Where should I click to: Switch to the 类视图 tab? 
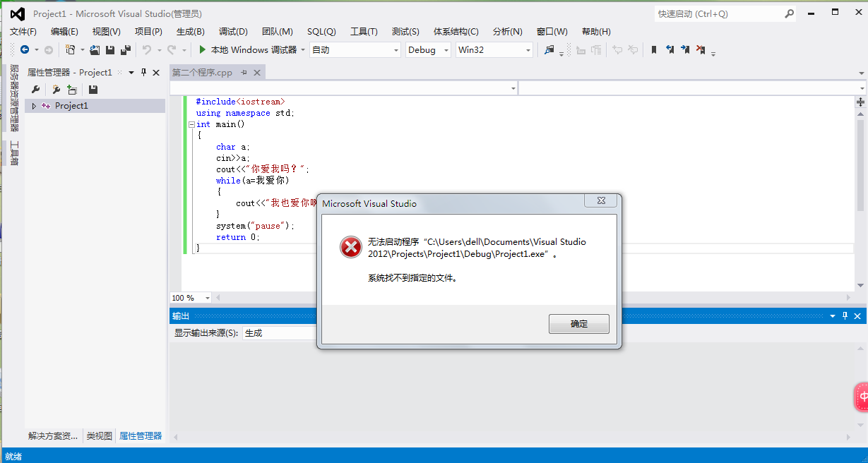pyautogui.click(x=100, y=435)
